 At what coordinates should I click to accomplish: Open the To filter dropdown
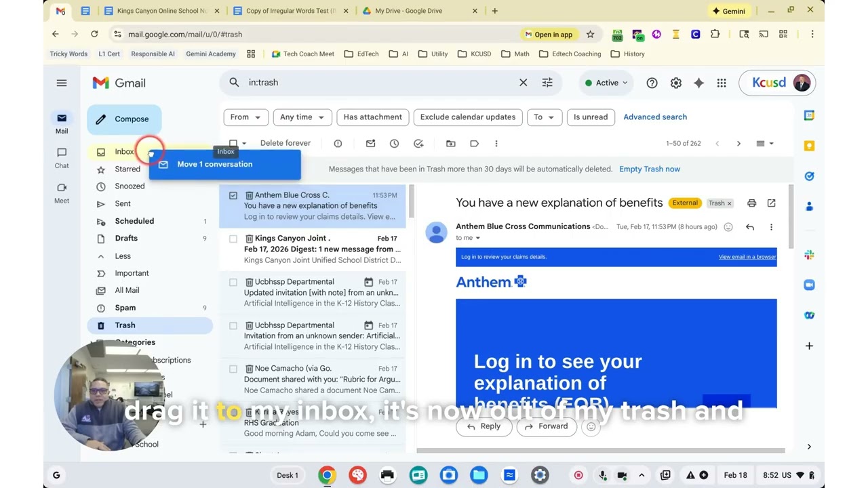point(545,117)
